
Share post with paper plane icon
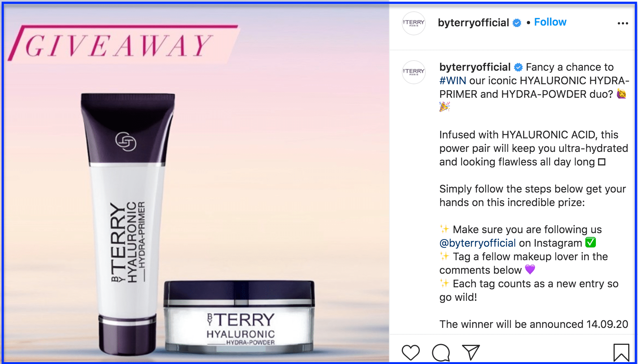point(471,352)
